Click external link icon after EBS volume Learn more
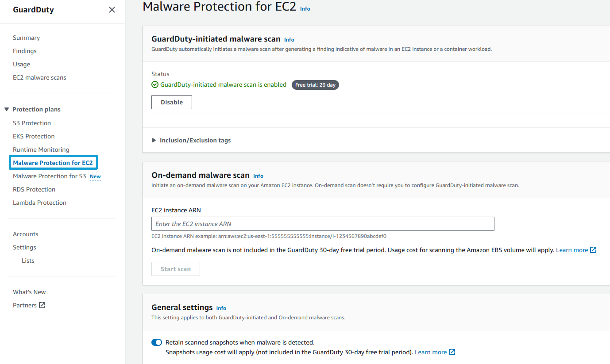610x364 pixels. coord(593,250)
